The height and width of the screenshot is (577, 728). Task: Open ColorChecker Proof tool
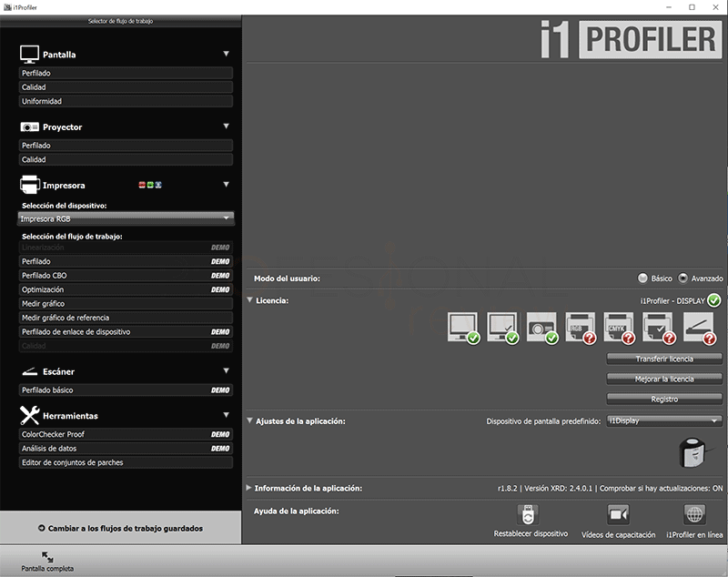126,434
